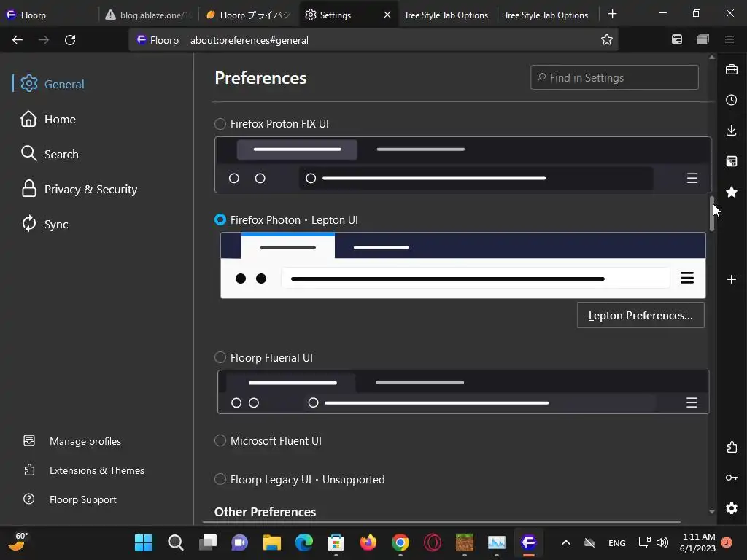
Task: Close the Settings tab
Action: 387,15
